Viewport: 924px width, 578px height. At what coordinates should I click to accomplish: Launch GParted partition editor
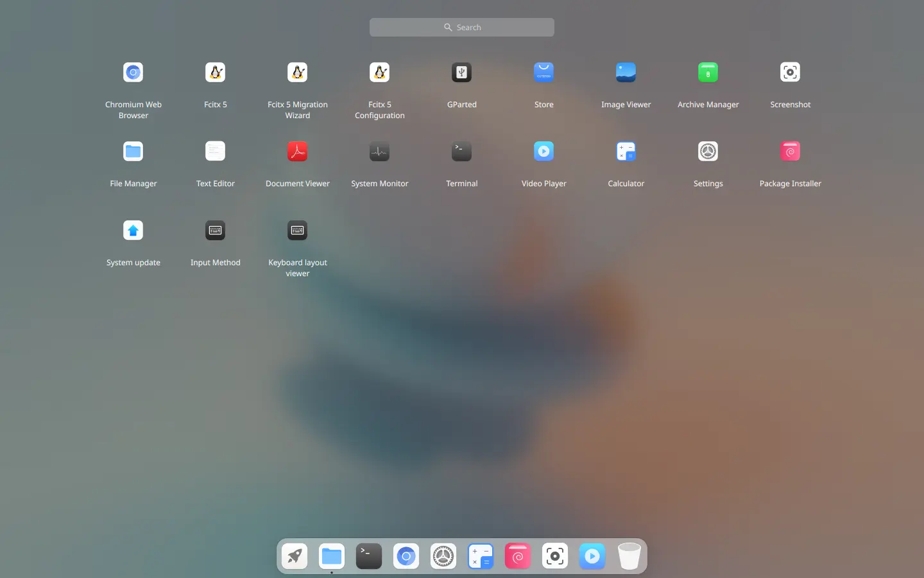[461, 73]
